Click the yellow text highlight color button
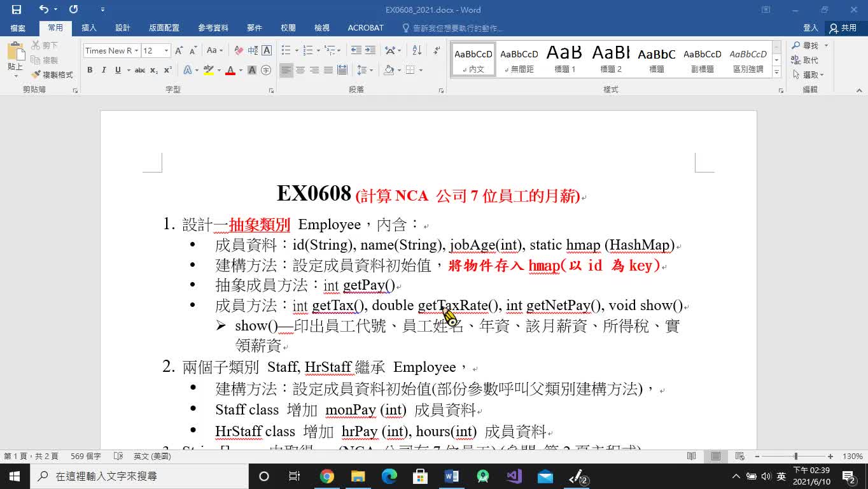The width and height of the screenshot is (868, 489). (208, 70)
